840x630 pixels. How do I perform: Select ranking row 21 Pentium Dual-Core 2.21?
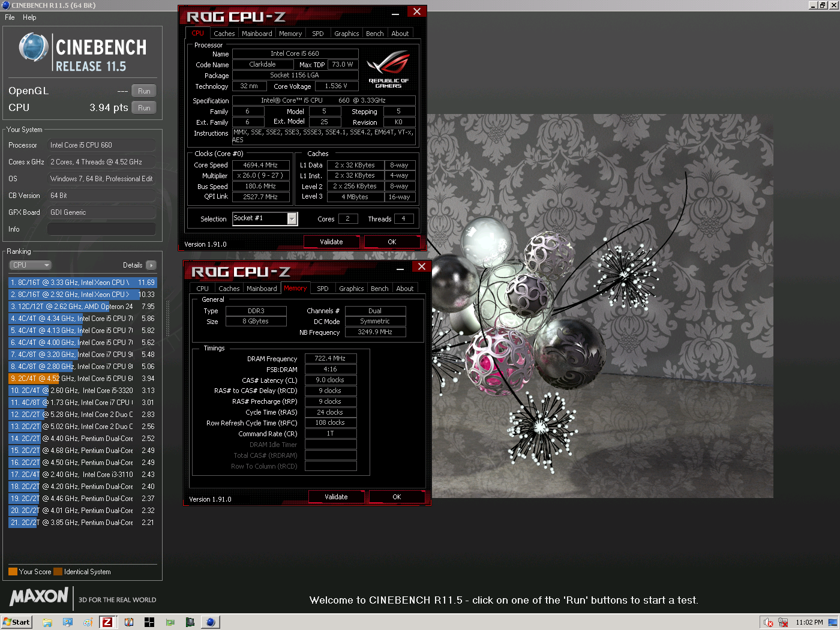pos(83,523)
